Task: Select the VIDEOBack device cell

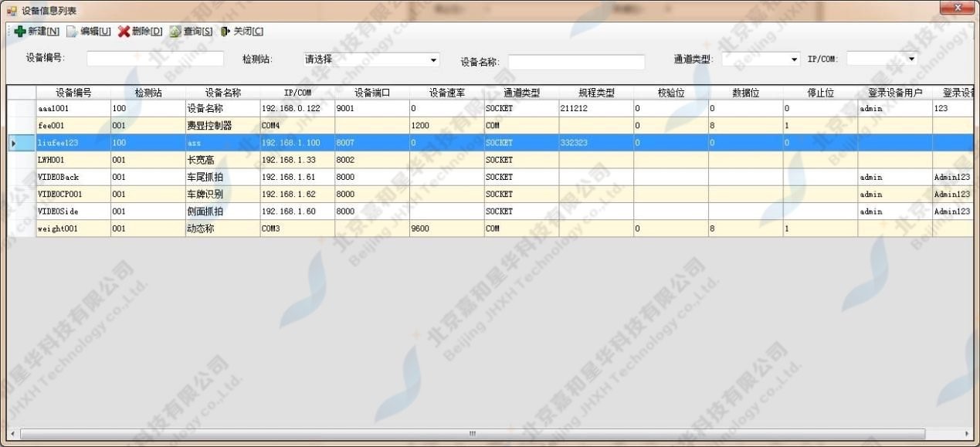Action: (73, 177)
